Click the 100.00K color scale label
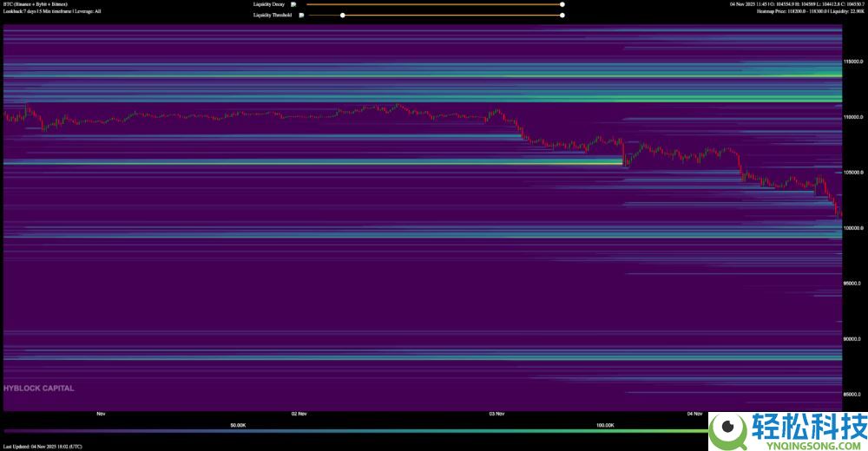 (605, 425)
